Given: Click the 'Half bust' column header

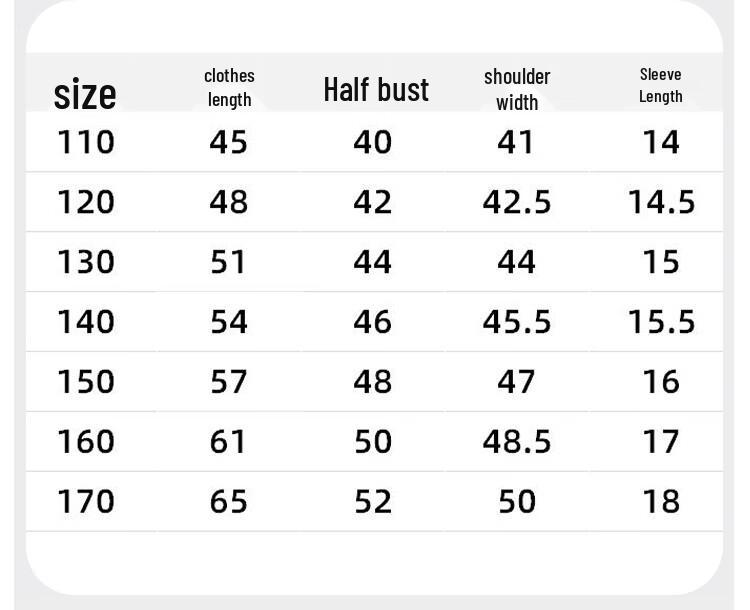Looking at the screenshot, I should 376,89.
